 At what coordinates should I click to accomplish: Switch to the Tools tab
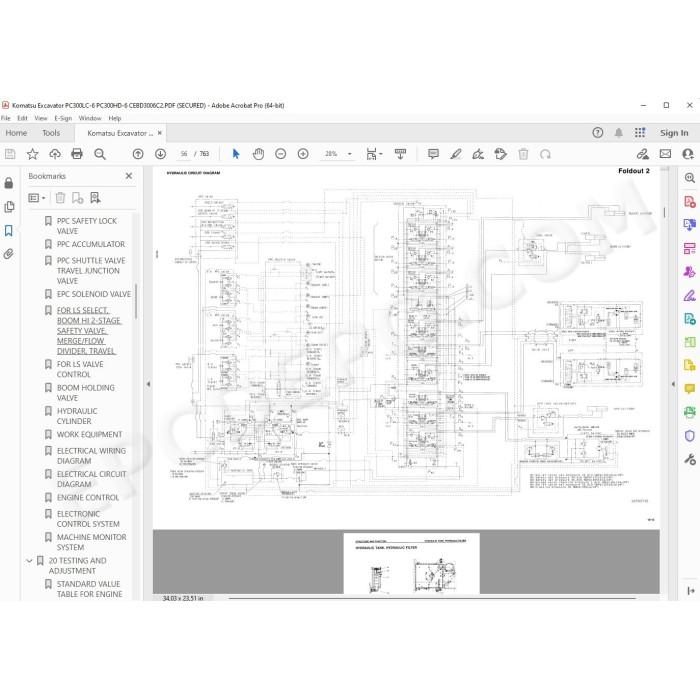[51, 133]
